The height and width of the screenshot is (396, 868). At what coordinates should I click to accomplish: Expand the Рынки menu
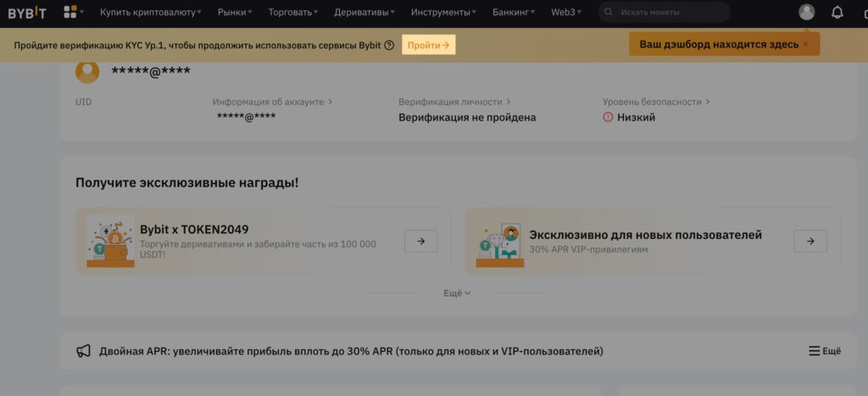[235, 12]
